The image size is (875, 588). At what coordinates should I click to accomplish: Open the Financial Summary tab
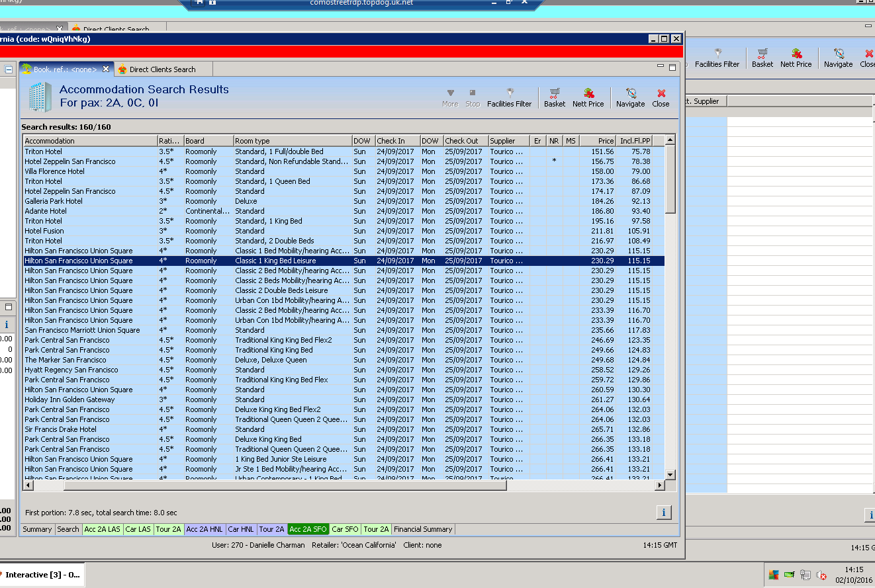423,529
